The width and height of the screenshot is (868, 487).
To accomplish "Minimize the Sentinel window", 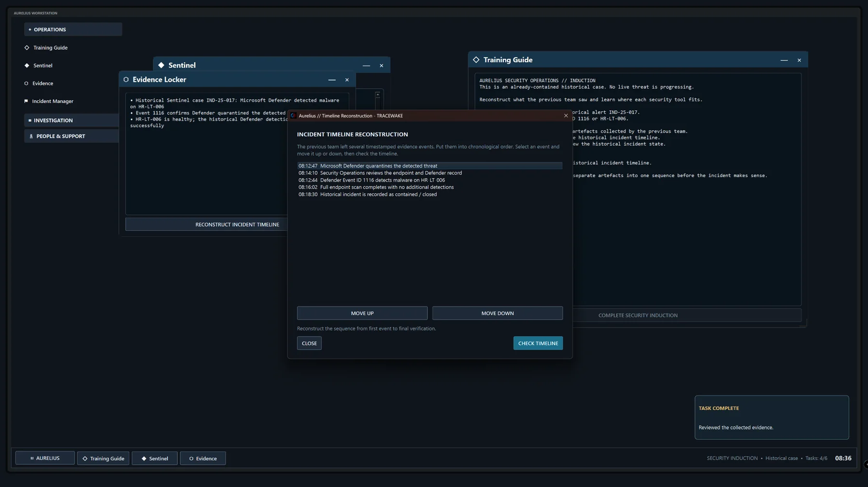I will click(x=366, y=66).
